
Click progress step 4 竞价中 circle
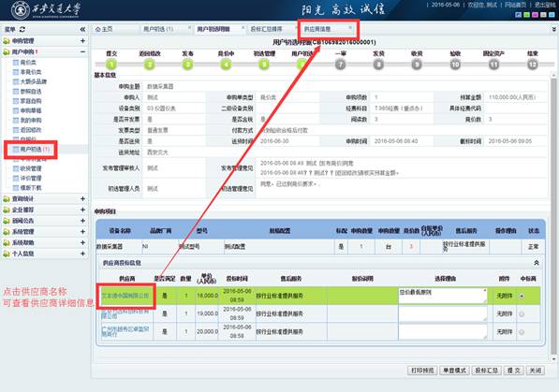click(226, 65)
